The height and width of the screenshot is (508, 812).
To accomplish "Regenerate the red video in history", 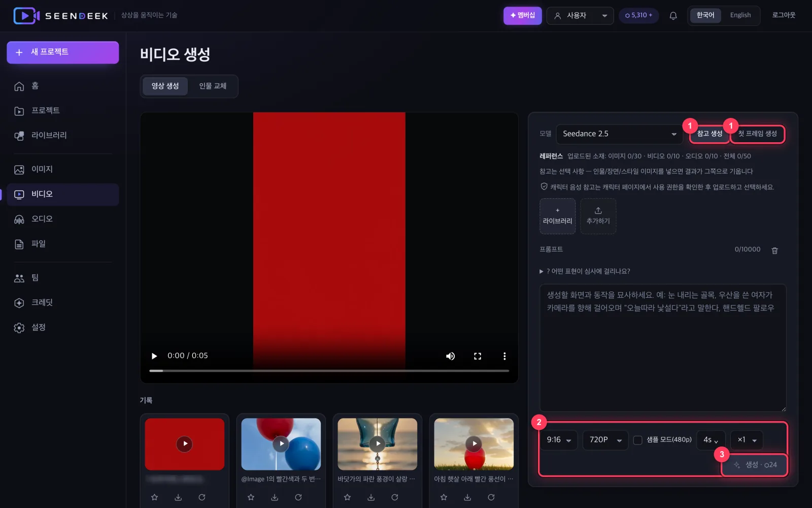I will (202, 497).
